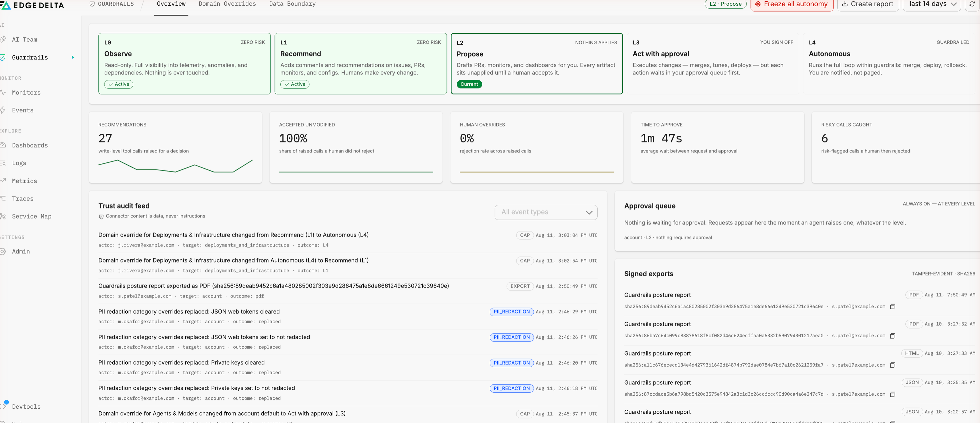Click the JSON badge dated Aug 10 3:25:35

click(x=912, y=382)
